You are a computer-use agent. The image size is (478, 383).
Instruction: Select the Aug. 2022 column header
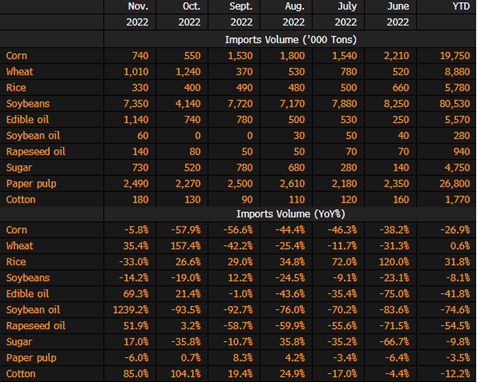(x=294, y=14)
